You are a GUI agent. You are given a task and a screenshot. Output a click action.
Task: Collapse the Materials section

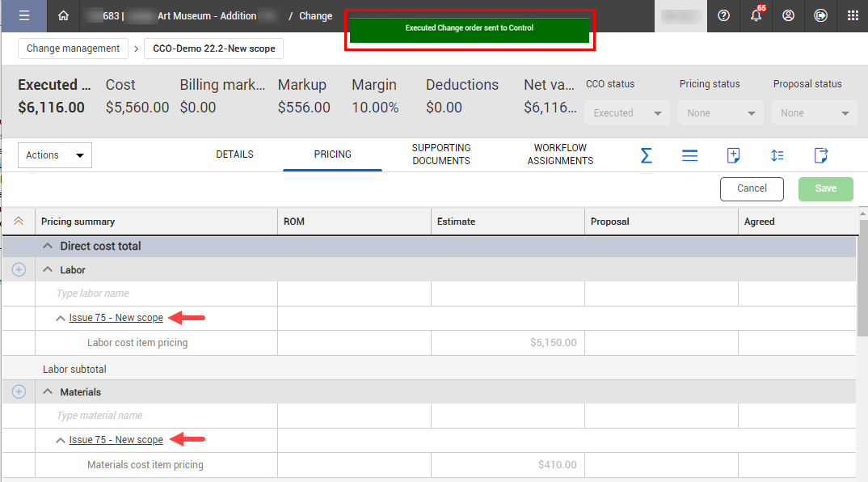(x=46, y=392)
